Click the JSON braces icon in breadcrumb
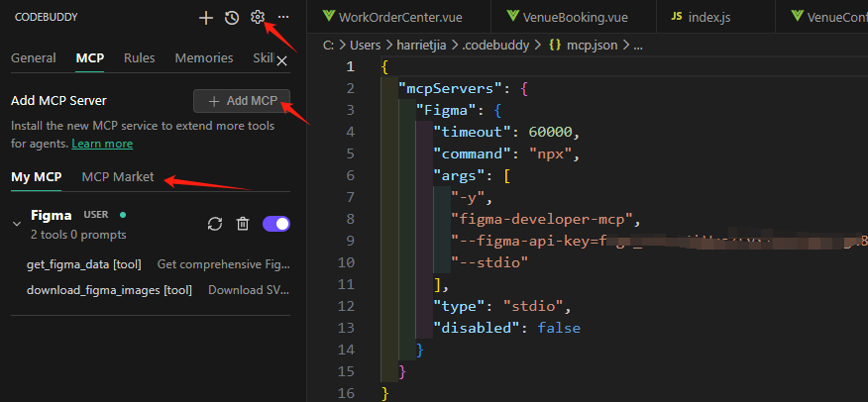Viewport: 868px width, 402px height. click(x=555, y=45)
